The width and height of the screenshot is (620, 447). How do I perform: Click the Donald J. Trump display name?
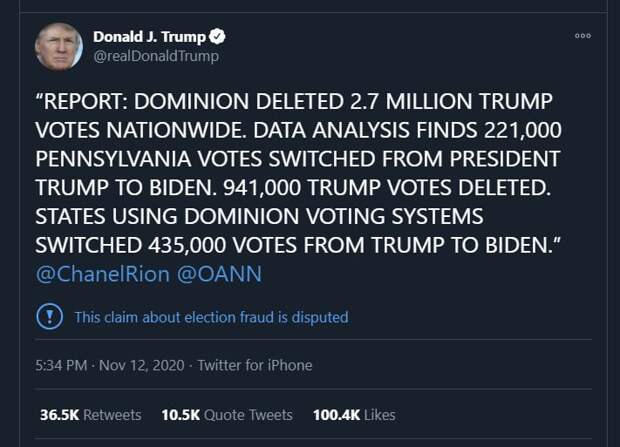point(149,36)
